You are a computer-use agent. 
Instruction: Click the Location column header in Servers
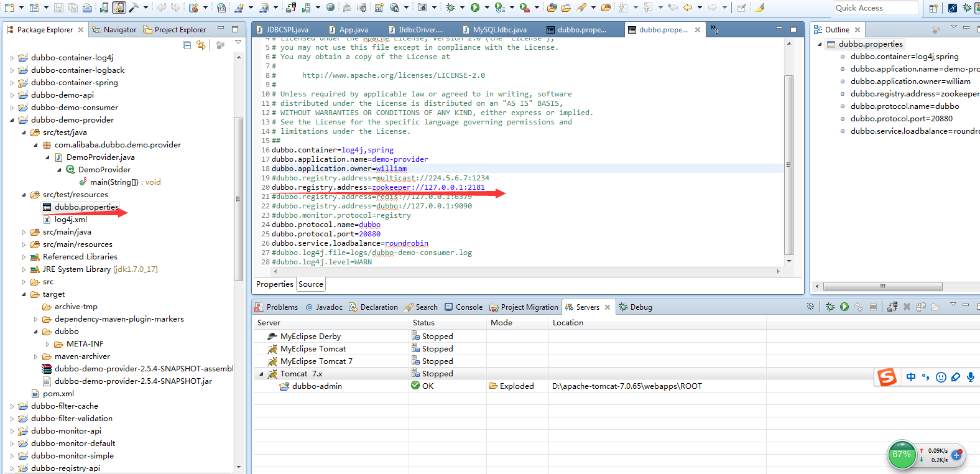(x=657, y=323)
